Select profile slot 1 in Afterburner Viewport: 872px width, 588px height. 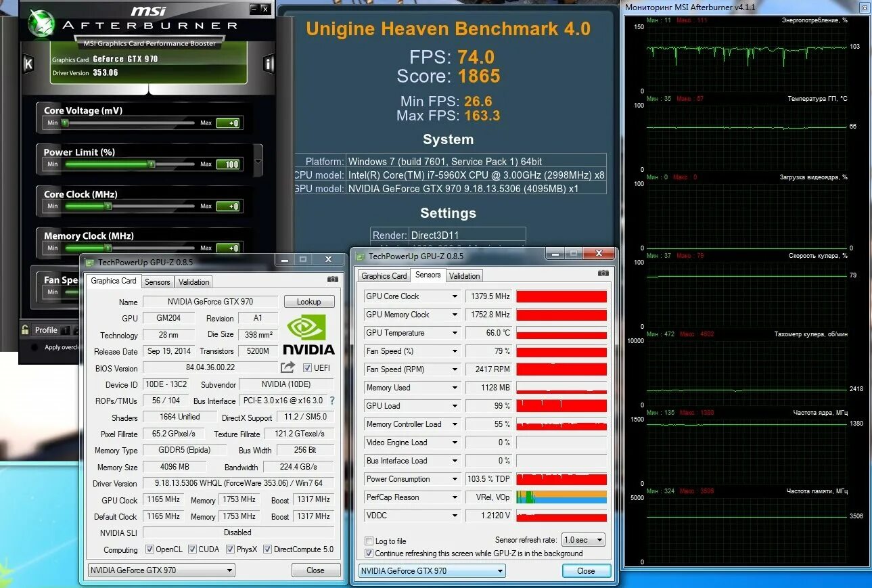tap(66, 330)
